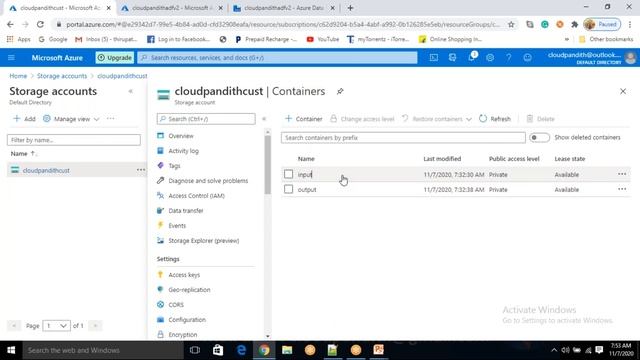
Task: Select cloudpandithcust in the storage accounts list
Action: point(46,170)
